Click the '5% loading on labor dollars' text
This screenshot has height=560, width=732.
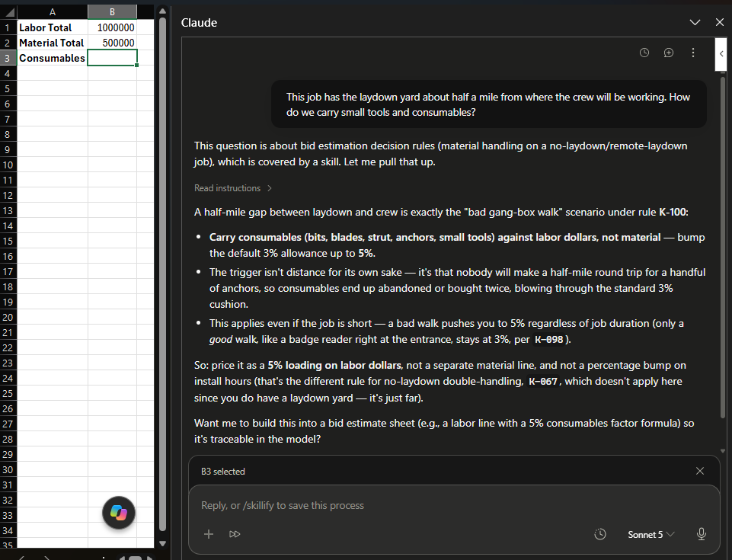[334, 365]
